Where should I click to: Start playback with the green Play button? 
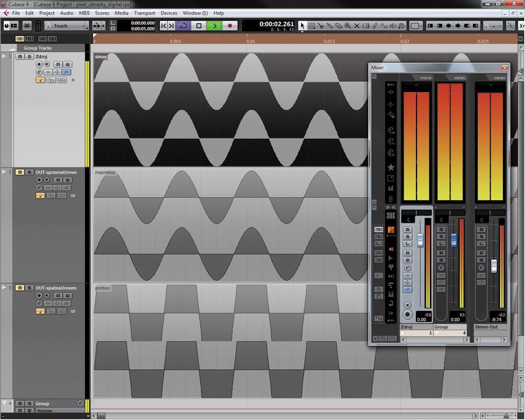point(214,26)
